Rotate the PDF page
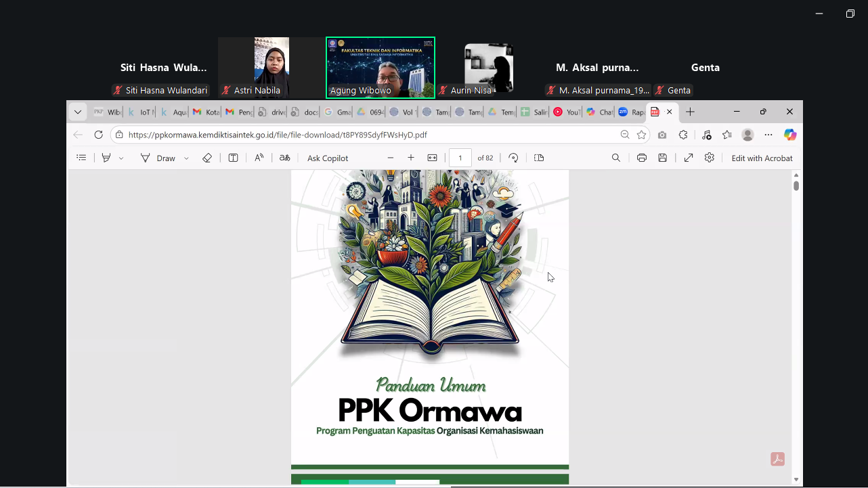 pyautogui.click(x=513, y=158)
